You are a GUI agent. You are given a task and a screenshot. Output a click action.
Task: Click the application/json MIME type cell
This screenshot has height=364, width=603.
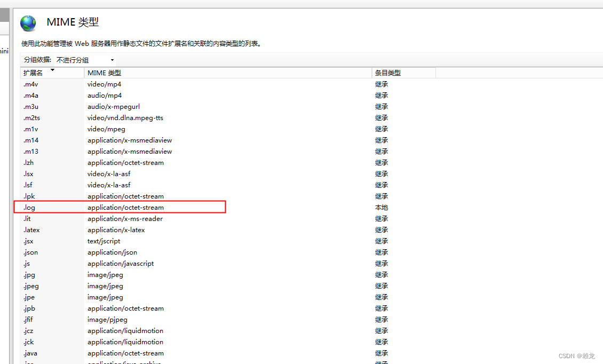coord(112,252)
